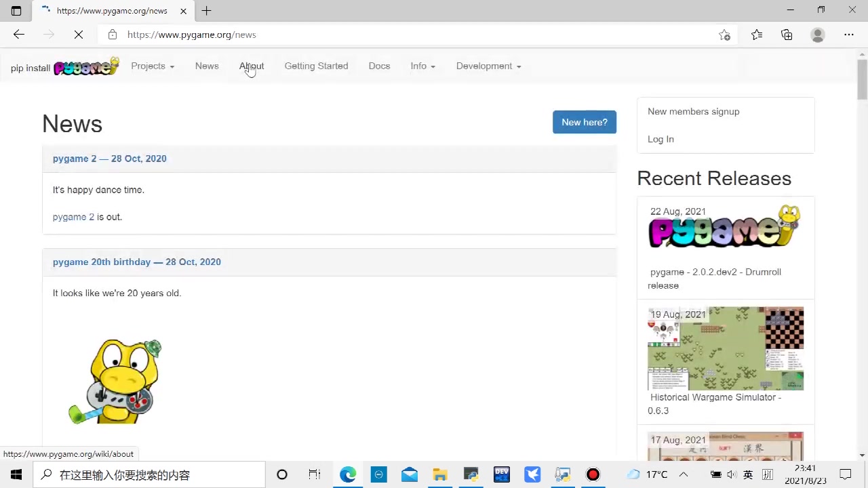The height and width of the screenshot is (488, 868).
Task: Expand the Projects dropdown
Action: 153,66
